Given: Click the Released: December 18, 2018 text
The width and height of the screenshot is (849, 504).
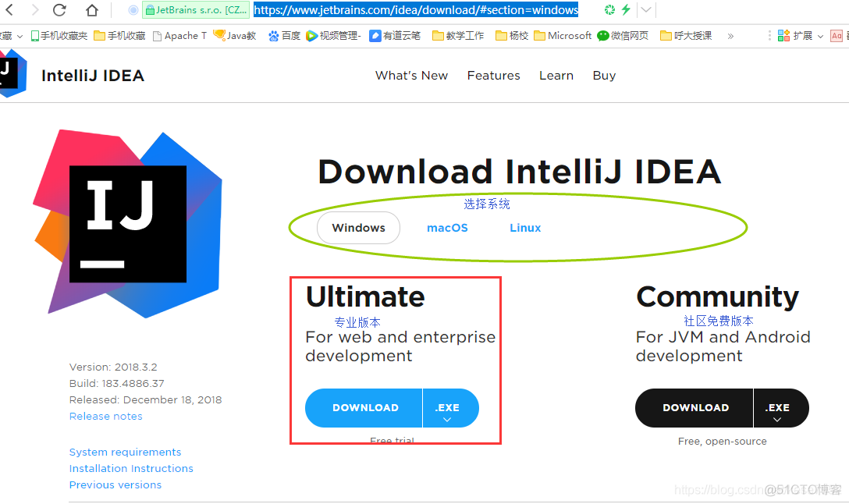Looking at the screenshot, I should pyautogui.click(x=146, y=400).
